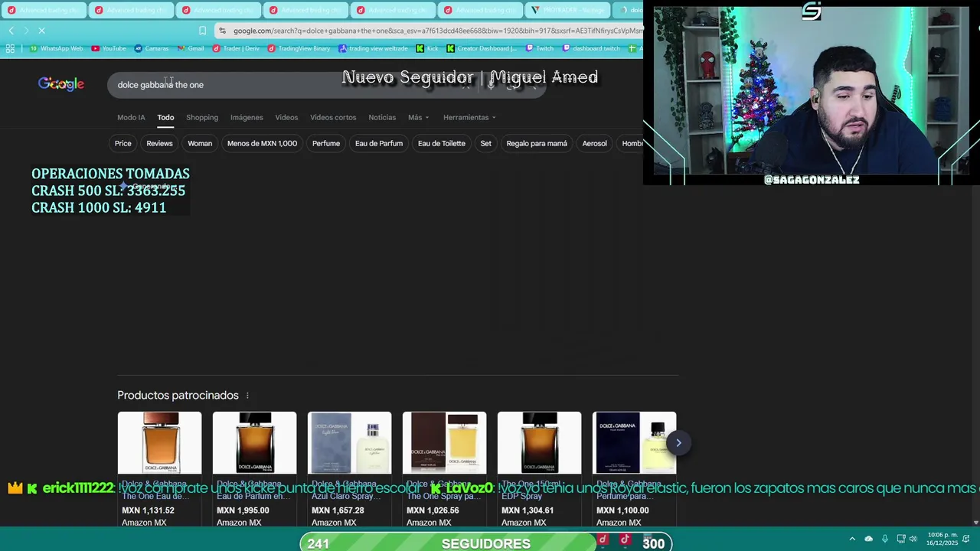Open the Creator Dashboard bookmark
Screen dimensions: 980x551
[482, 48]
